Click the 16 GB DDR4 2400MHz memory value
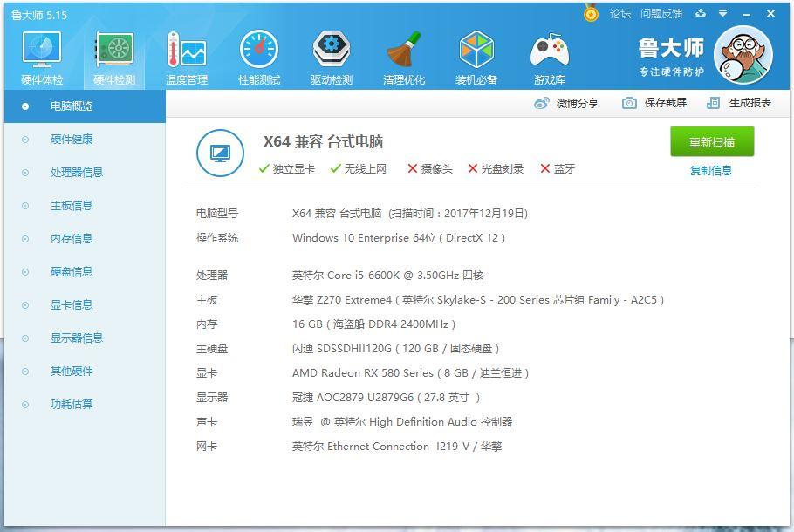The image size is (794, 532). [x=373, y=324]
